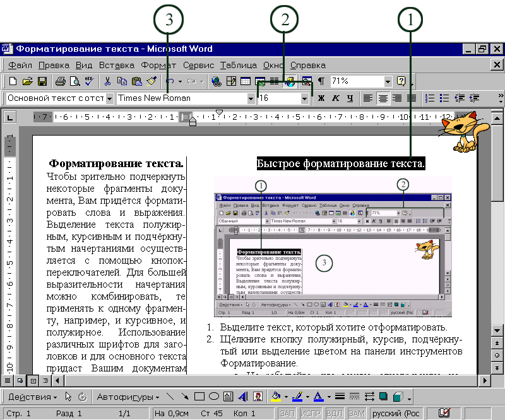The width and height of the screenshot is (505, 420).
Task: Toggle show paragraph marks ¶
Action: [x=321, y=81]
